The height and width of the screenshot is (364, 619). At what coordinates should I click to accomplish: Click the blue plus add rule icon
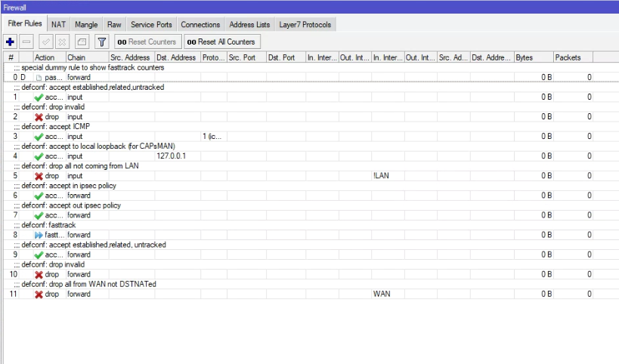(11, 42)
